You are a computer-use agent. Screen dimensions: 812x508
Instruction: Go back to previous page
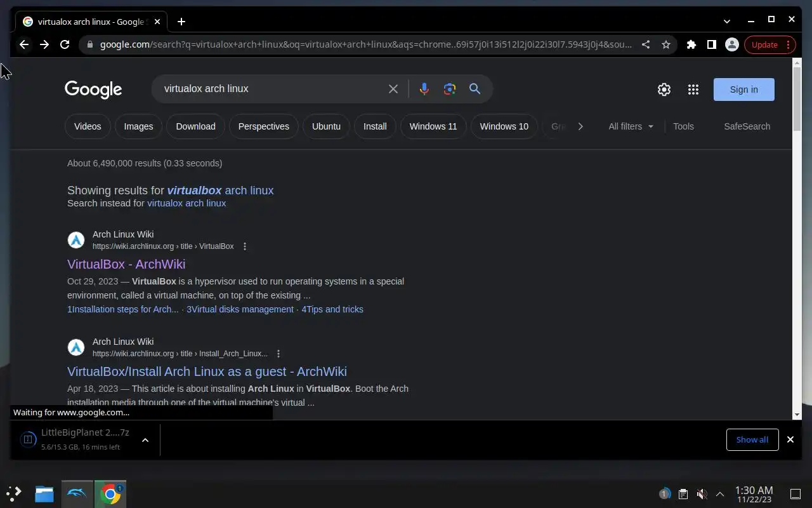24,44
